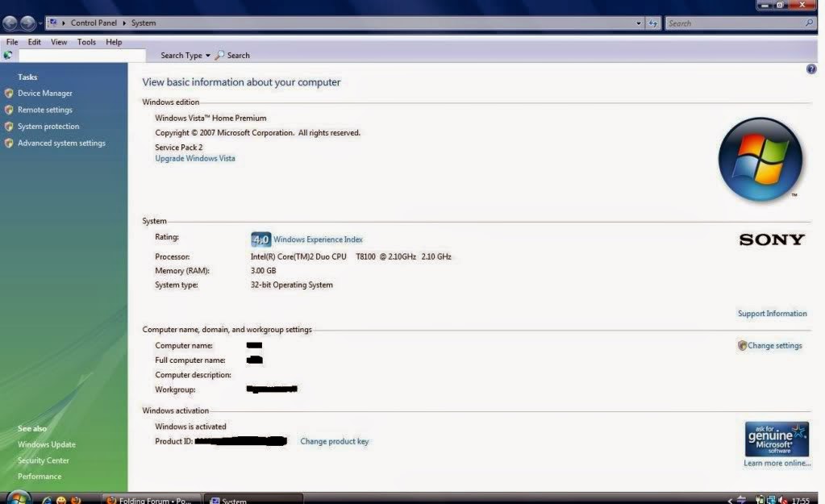Click the muted volume icon in system tray

coord(782,498)
